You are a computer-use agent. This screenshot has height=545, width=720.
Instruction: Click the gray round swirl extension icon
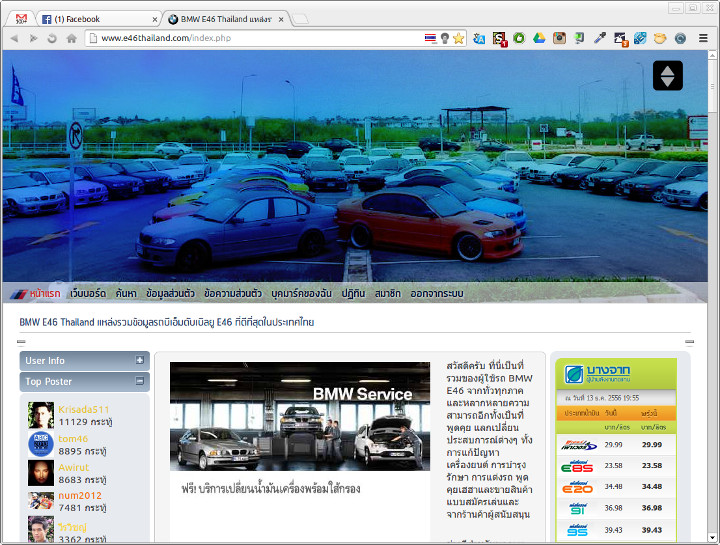(x=680, y=38)
